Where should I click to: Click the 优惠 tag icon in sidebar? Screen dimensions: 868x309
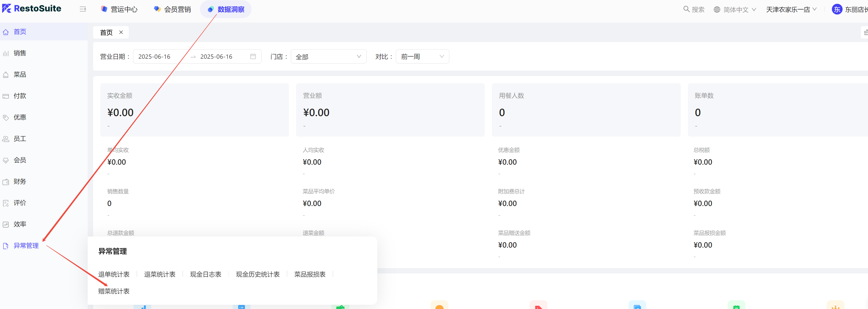[x=6, y=118]
